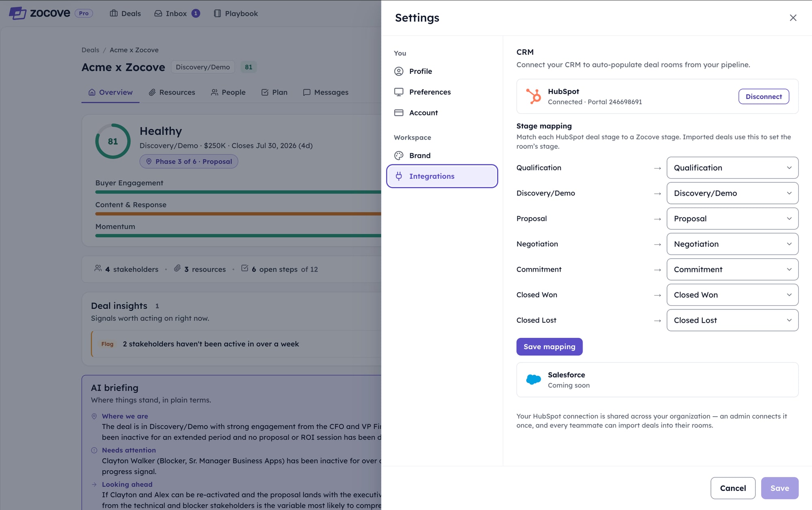Click the Flag label tag

tap(107, 344)
